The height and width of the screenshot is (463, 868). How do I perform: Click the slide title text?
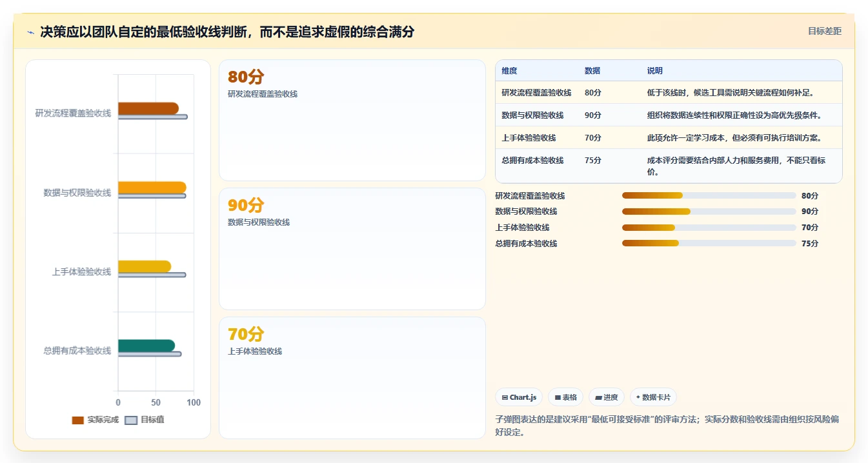coord(227,32)
